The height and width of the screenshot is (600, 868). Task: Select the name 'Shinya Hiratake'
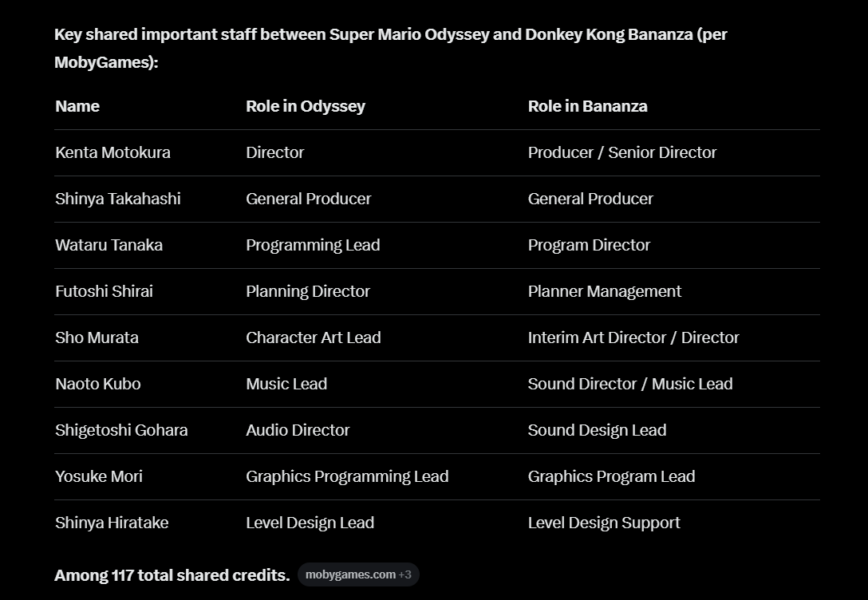point(112,523)
